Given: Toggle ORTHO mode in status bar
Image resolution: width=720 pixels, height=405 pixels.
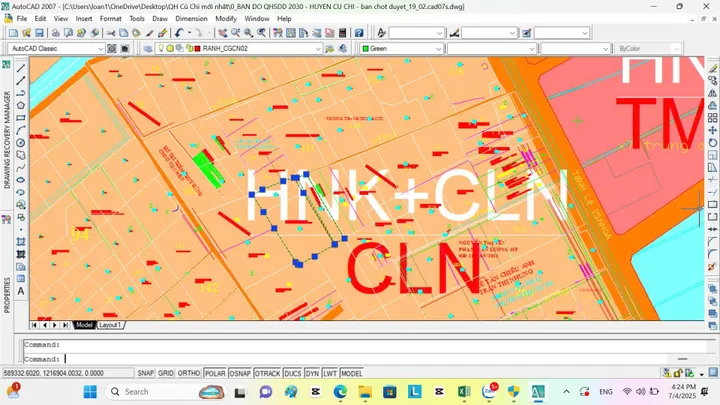Looking at the screenshot, I should click(x=188, y=373).
